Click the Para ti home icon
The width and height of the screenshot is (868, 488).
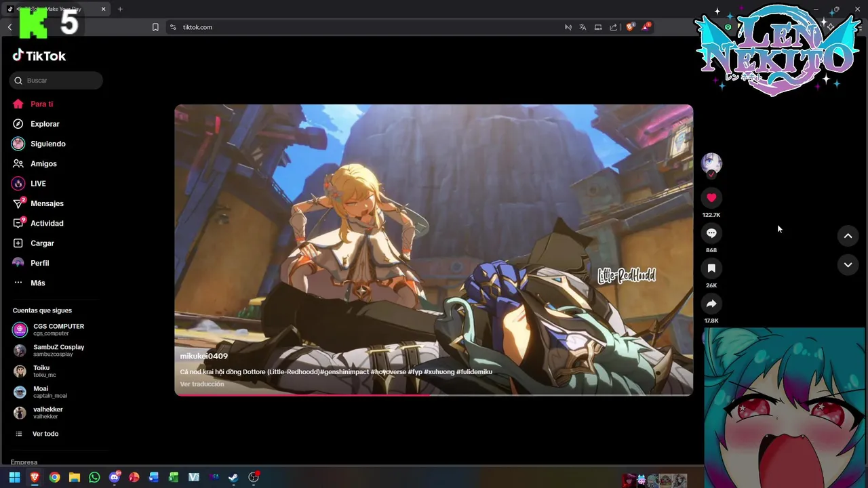pyautogui.click(x=18, y=104)
